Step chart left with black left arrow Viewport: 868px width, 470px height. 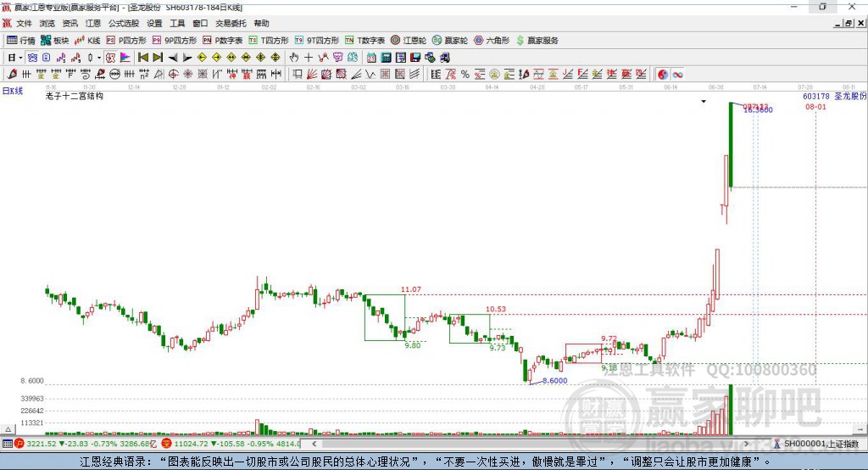click(x=173, y=58)
